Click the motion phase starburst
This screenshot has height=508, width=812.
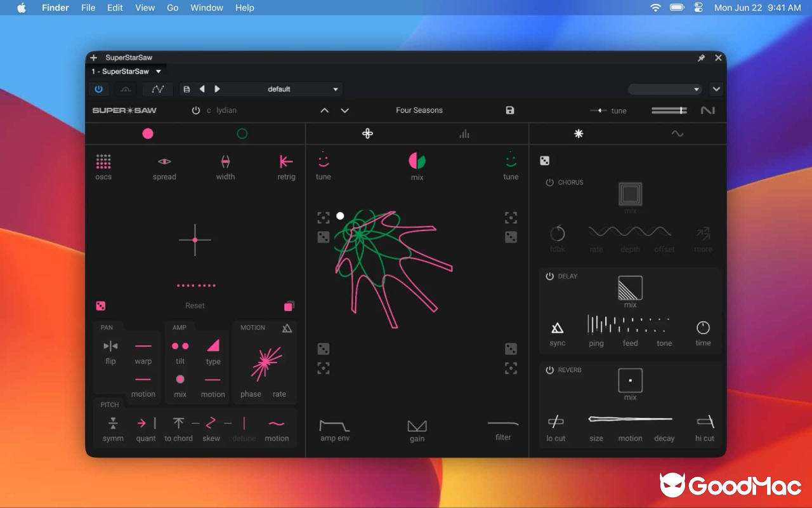tap(265, 363)
